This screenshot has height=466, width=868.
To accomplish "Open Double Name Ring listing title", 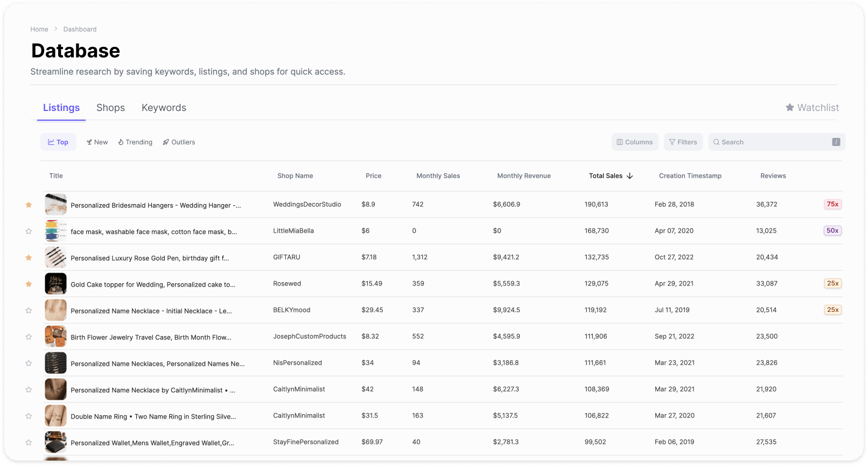I will 153,416.
